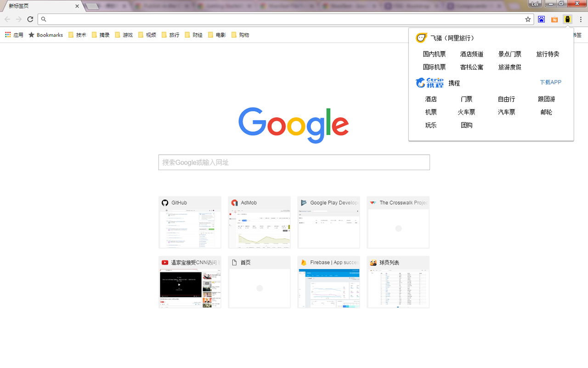
Task: Open 景点门票 link
Action: pos(510,54)
